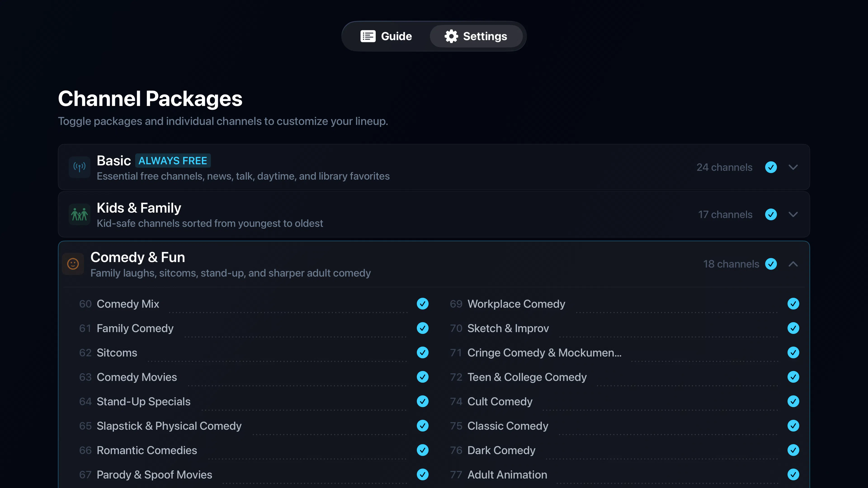Image resolution: width=868 pixels, height=488 pixels.
Task: Disable channel 60 Comedy Mix
Action: [422, 304]
